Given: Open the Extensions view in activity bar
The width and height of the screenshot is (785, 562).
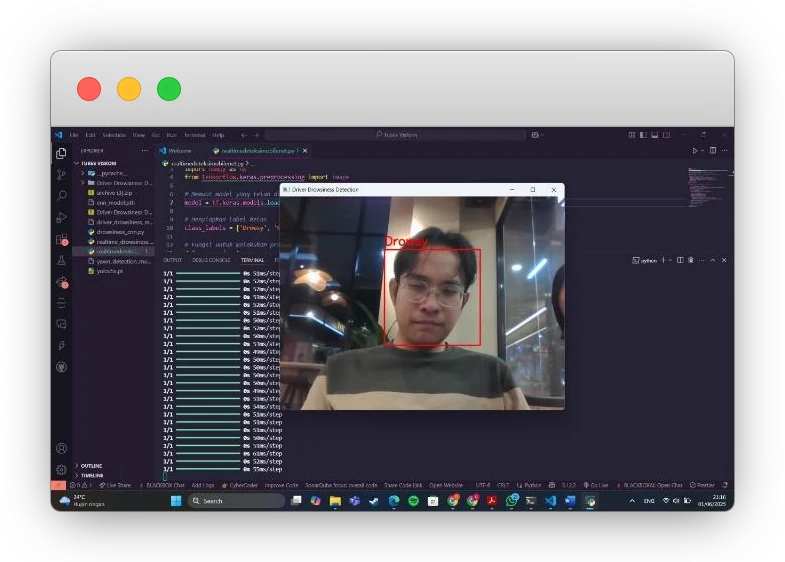Looking at the screenshot, I should tap(61, 239).
